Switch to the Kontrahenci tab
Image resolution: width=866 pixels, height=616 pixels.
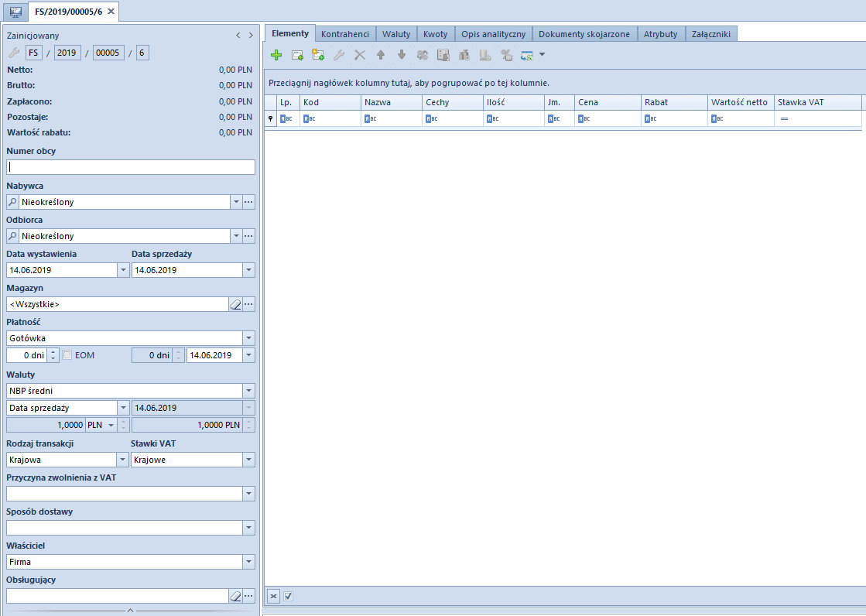click(345, 34)
